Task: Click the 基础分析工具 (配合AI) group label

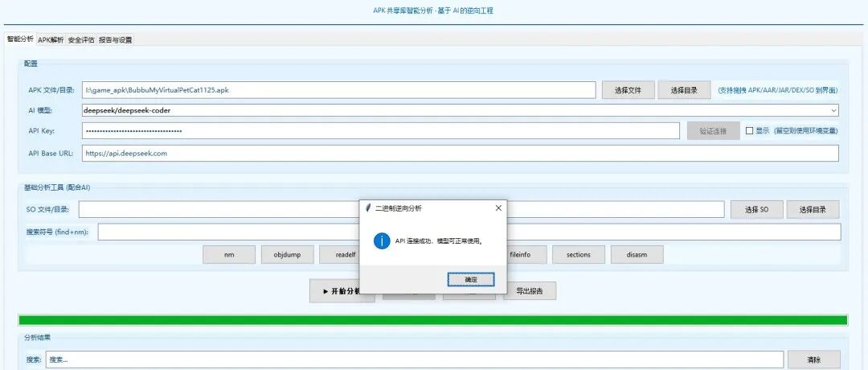Action: [57, 187]
